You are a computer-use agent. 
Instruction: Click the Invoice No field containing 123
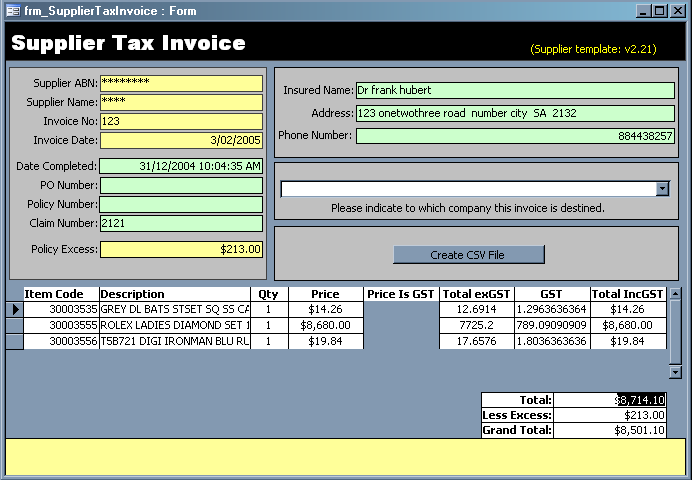(181, 121)
